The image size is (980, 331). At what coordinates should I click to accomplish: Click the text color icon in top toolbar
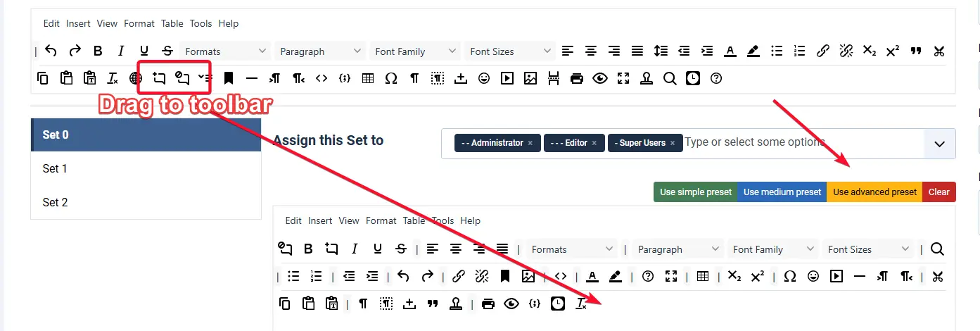[730, 51]
